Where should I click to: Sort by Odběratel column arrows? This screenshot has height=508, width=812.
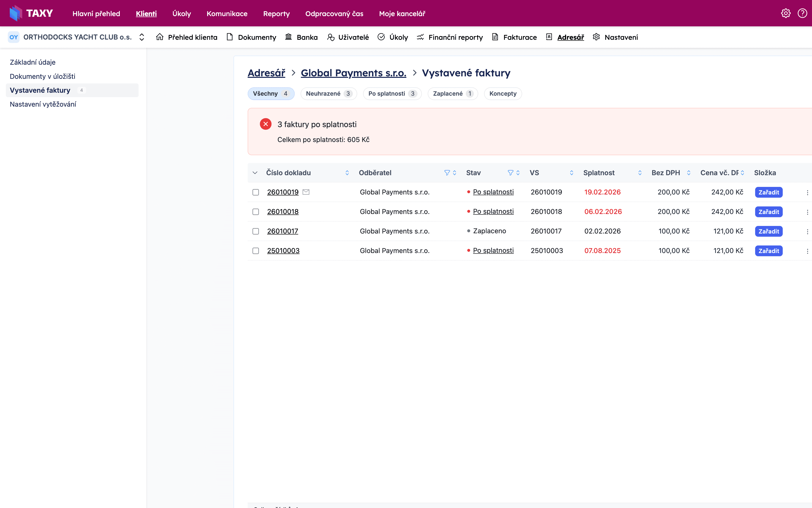pyautogui.click(x=455, y=173)
